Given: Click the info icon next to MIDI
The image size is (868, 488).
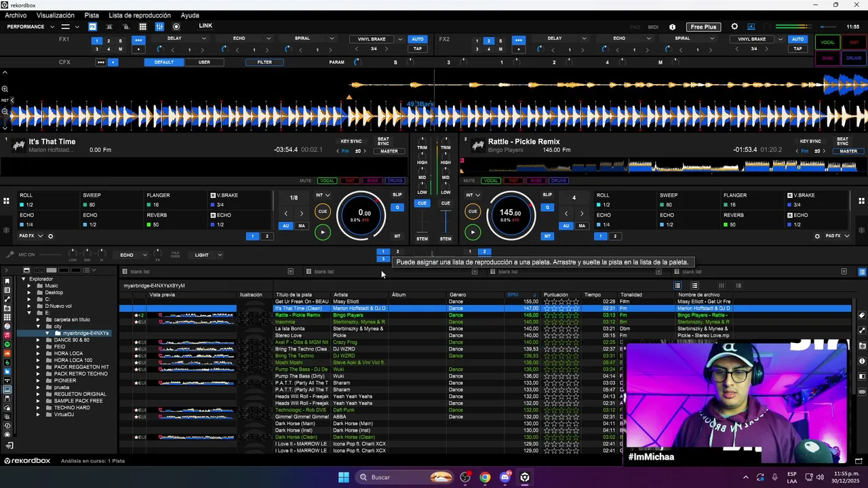Looking at the screenshot, I should pos(672,27).
